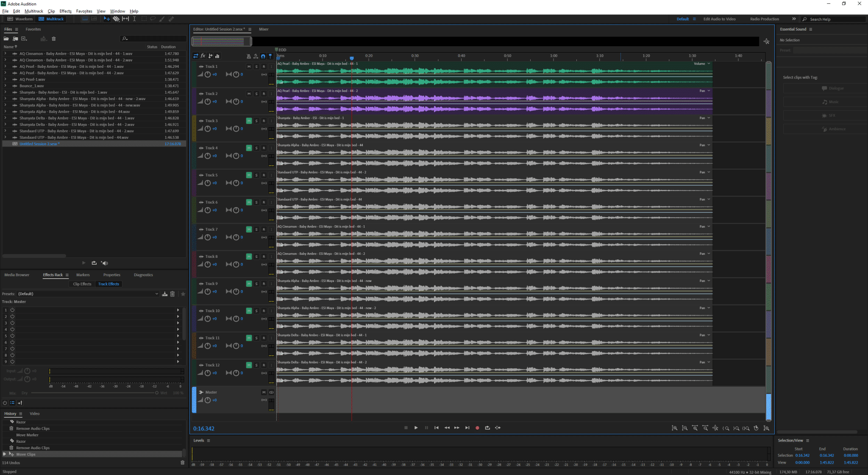Image resolution: width=868 pixels, height=475 pixels.
Task: Unmute Track 3 with its M button
Action: [x=249, y=121]
